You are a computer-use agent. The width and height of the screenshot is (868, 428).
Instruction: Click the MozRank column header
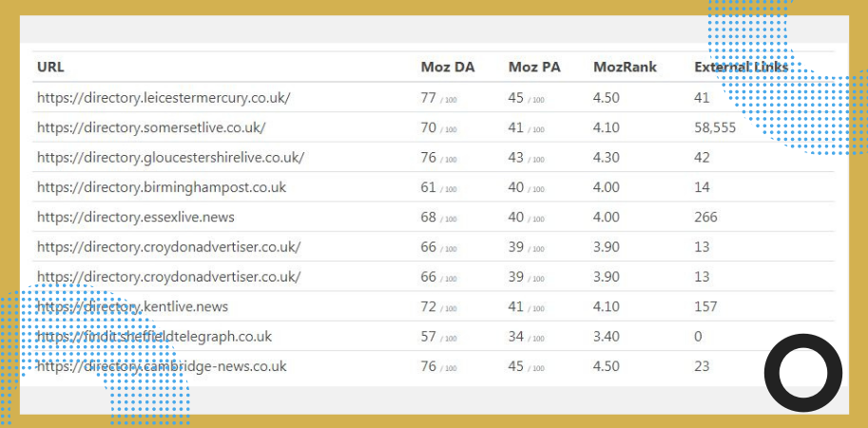(x=625, y=68)
